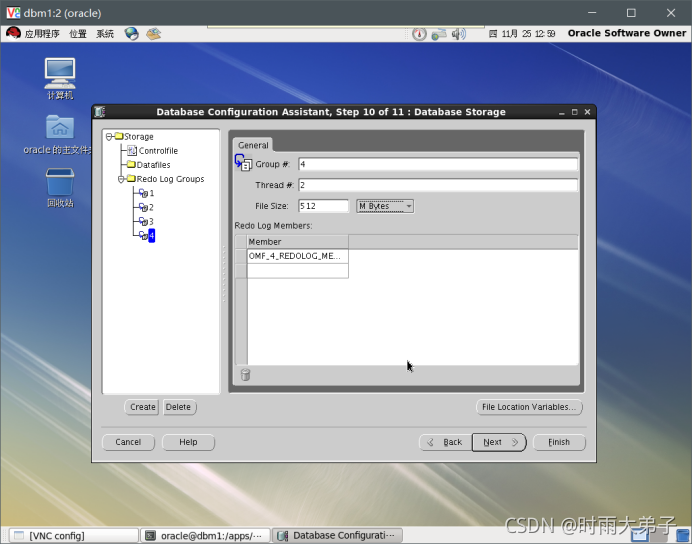
Task: Open the Places menu (位置)
Action: click(x=78, y=34)
